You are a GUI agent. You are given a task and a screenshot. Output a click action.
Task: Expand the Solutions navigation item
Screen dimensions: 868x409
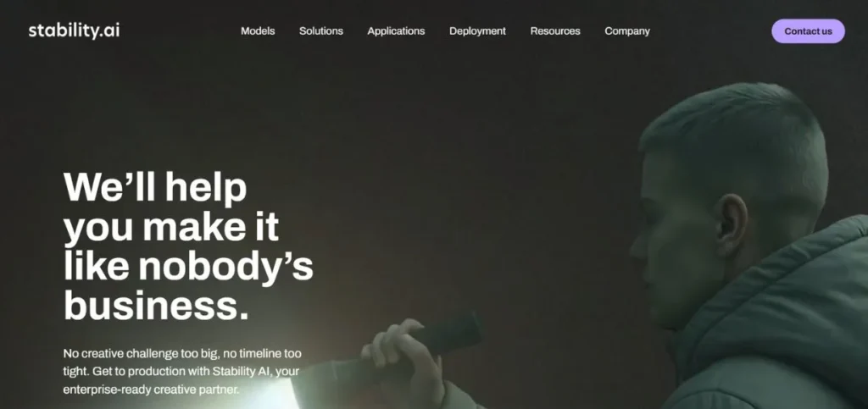(321, 31)
